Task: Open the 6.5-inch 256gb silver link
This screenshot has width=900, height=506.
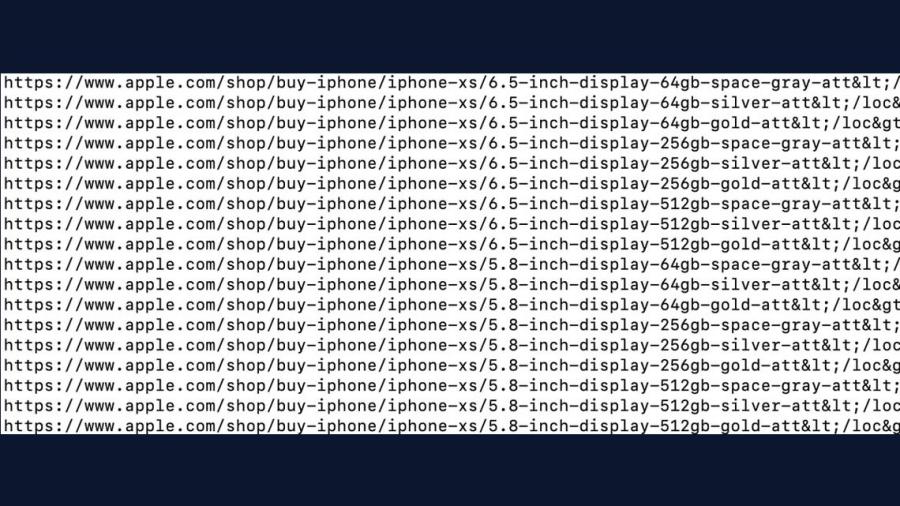Action: click(451, 164)
